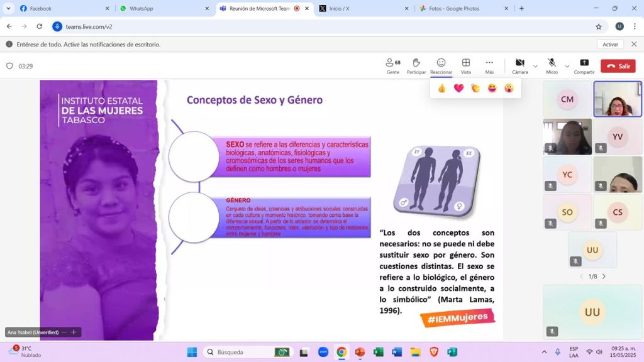This screenshot has height=362, width=644.
Task: Send the thumbs up reaction
Action: pos(442,89)
